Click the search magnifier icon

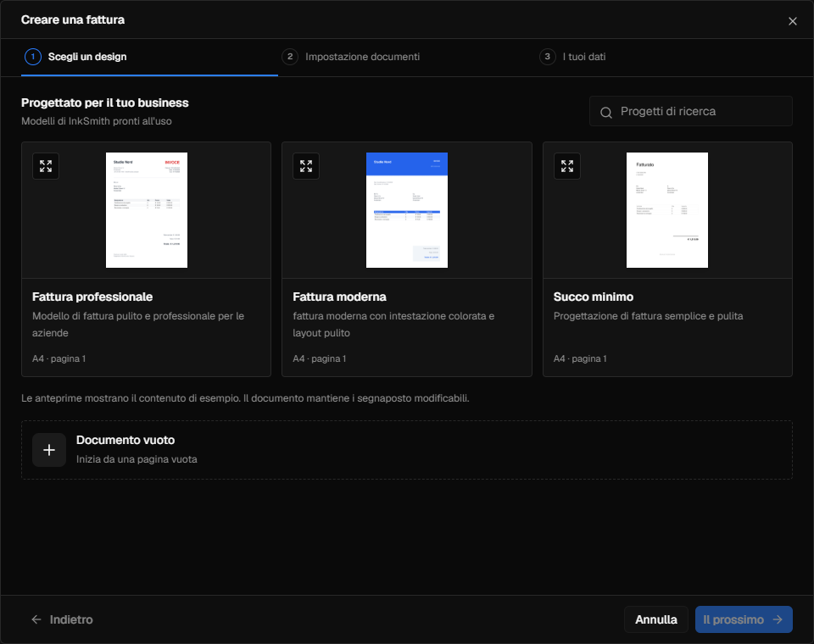[605, 112]
